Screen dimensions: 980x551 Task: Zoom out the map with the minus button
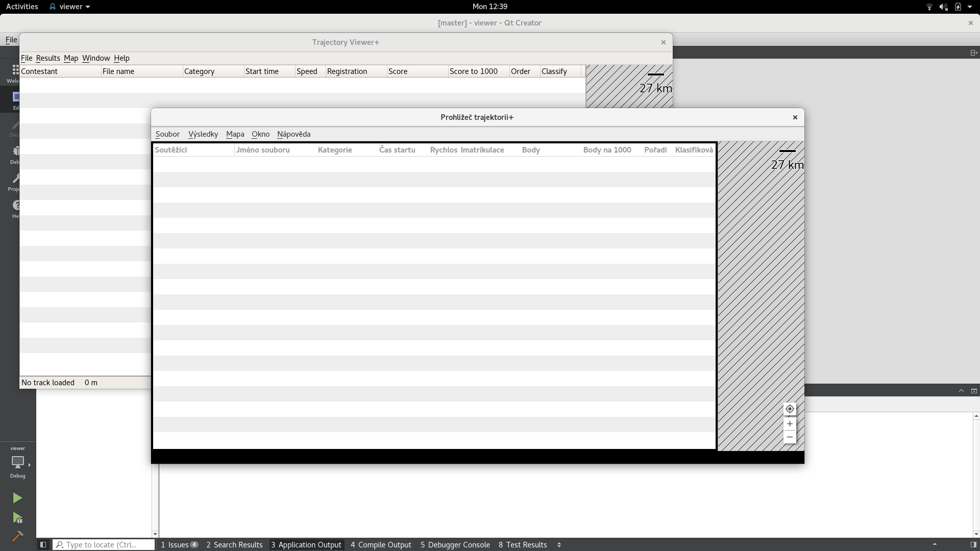[x=790, y=437]
